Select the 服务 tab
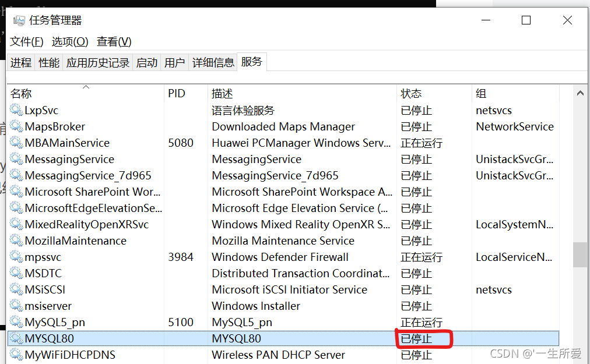This screenshot has height=364, width=590. (x=252, y=61)
